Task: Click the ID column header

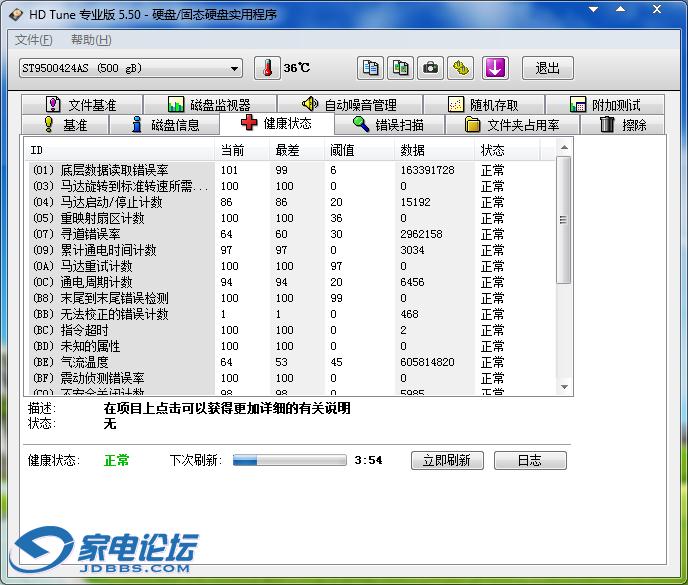Action: click(119, 151)
